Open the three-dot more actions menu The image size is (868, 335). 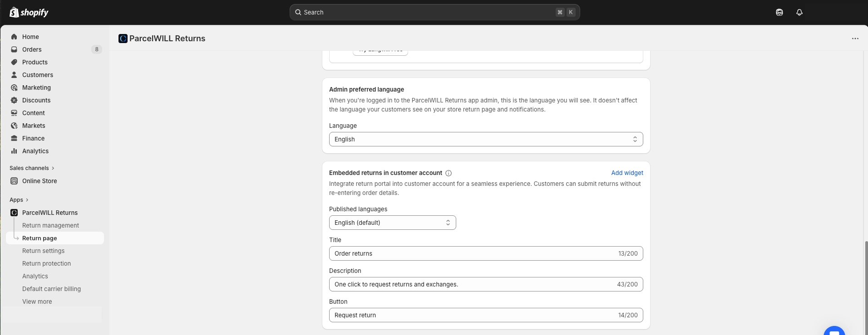(855, 39)
